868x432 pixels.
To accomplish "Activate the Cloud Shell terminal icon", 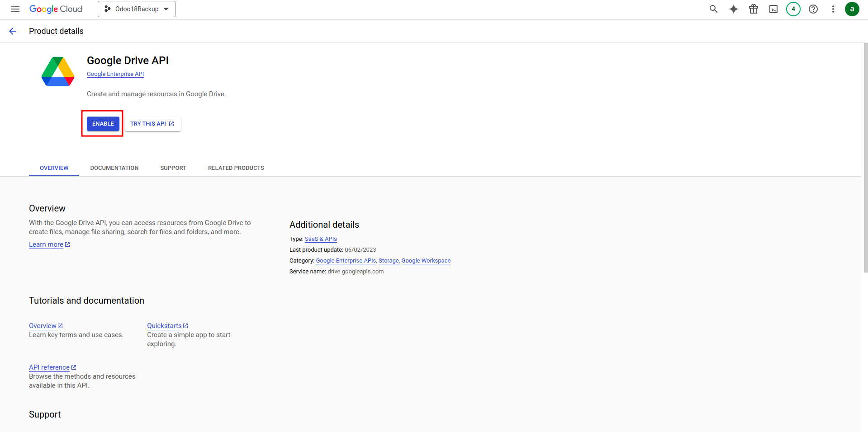I will (773, 9).
